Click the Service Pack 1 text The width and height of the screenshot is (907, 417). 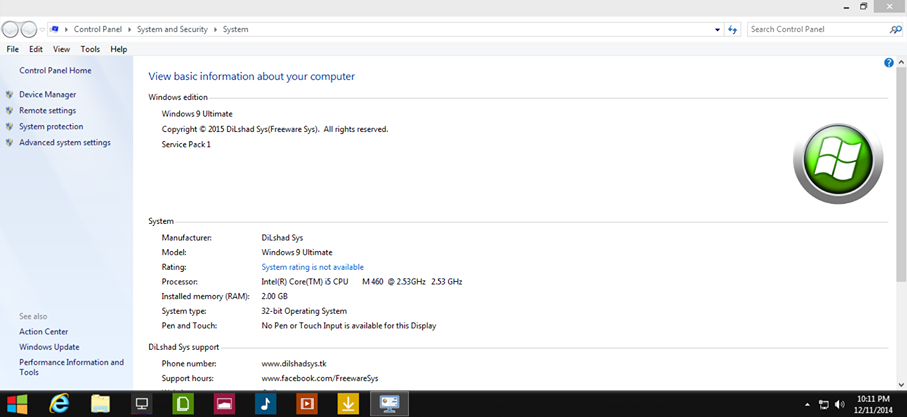186,145
